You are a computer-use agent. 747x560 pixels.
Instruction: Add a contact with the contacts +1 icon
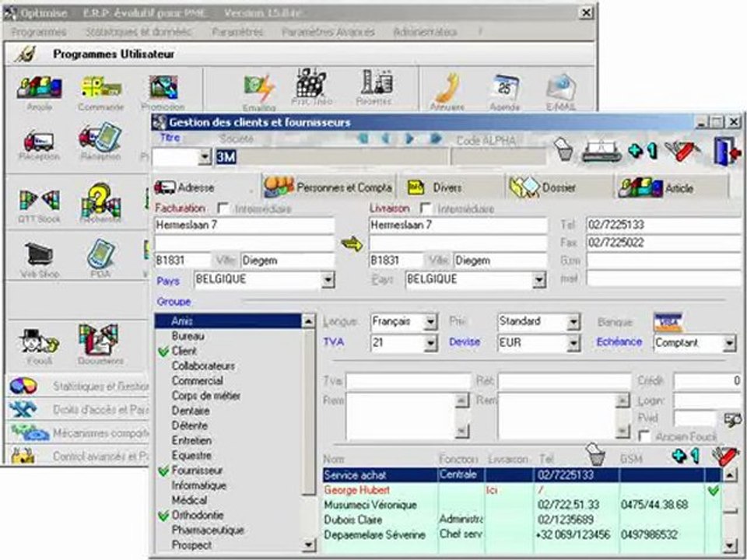click(x=685, y=456)
